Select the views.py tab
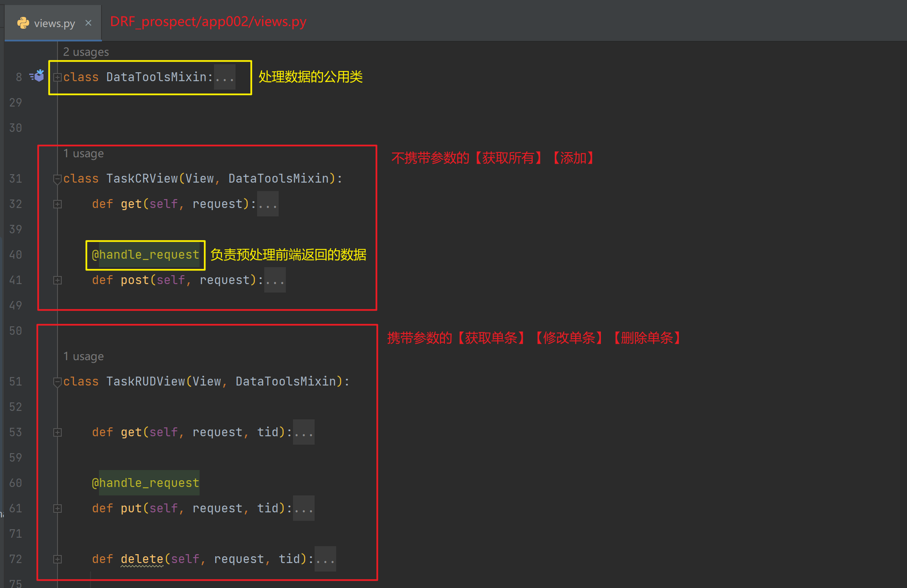 click(x=53, y=23)
